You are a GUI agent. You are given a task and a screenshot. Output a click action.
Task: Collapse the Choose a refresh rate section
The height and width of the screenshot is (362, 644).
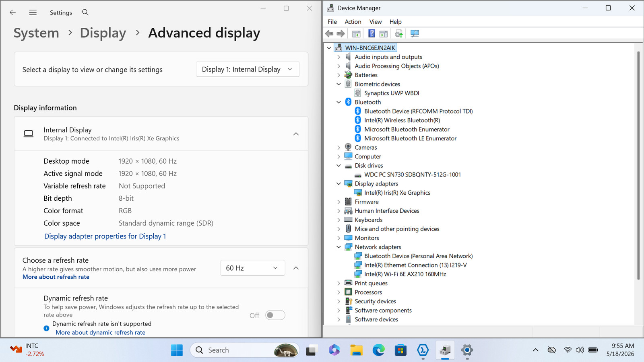tap(296, 268)
